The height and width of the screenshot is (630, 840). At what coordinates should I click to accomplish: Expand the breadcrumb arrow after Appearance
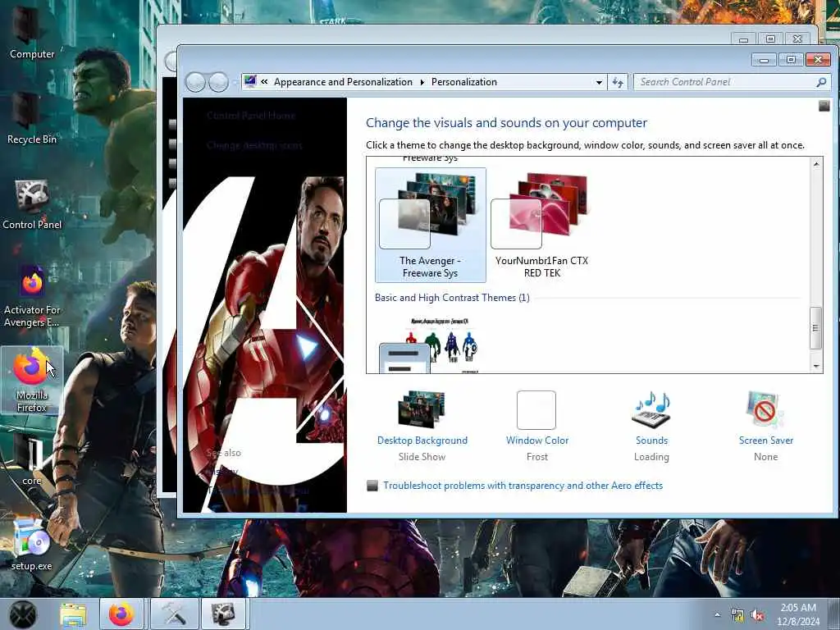coord(422,82)
